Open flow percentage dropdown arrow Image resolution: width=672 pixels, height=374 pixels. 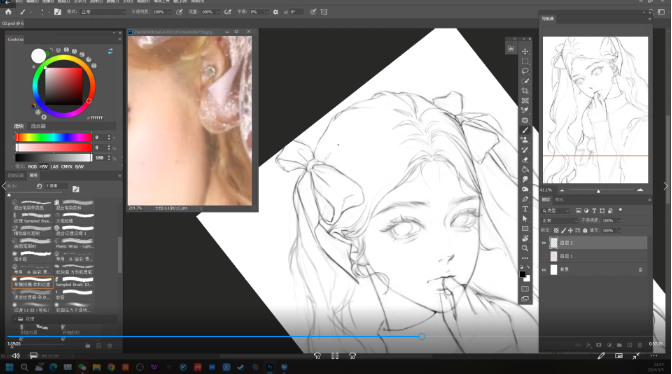pyautogui.click(x=218, y=12)
